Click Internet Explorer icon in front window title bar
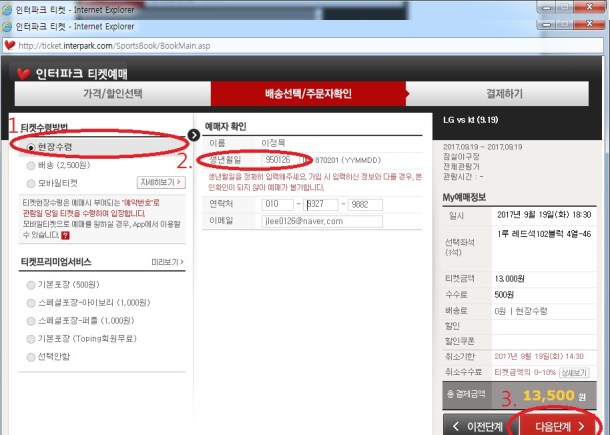 pyautogui.click(x=7, y=26)
